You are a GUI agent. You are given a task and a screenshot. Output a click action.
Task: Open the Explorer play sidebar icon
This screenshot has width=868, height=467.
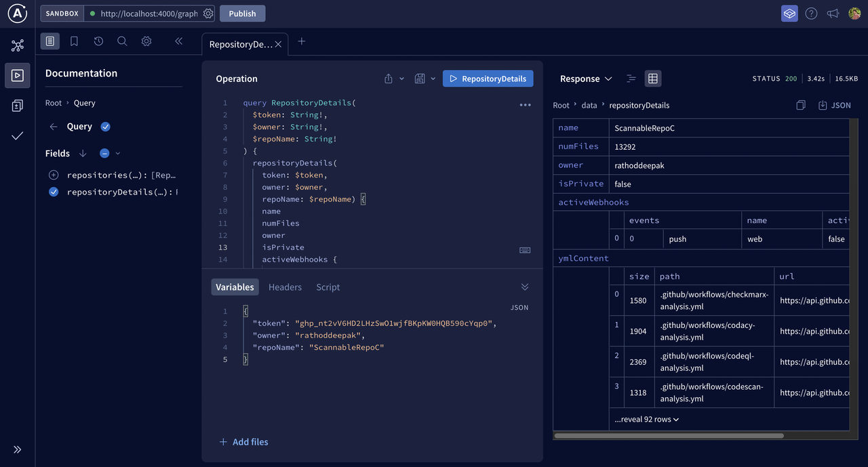coord(18,75)
